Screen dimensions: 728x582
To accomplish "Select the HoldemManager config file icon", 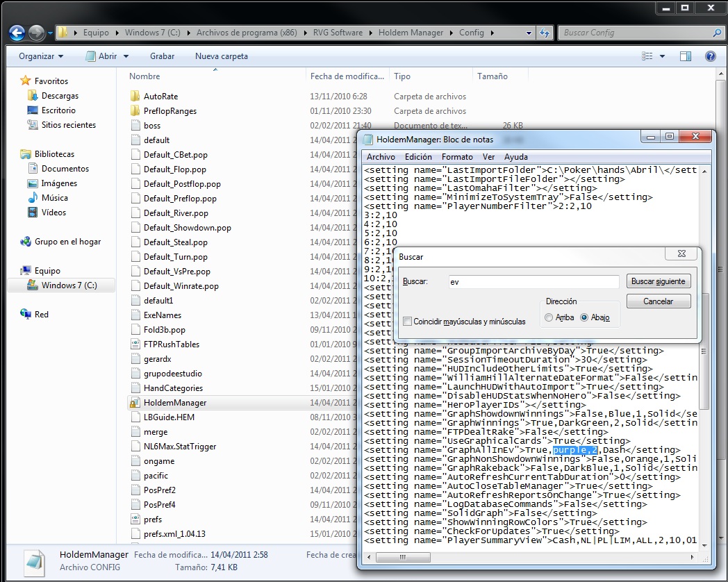I will 135,403.
